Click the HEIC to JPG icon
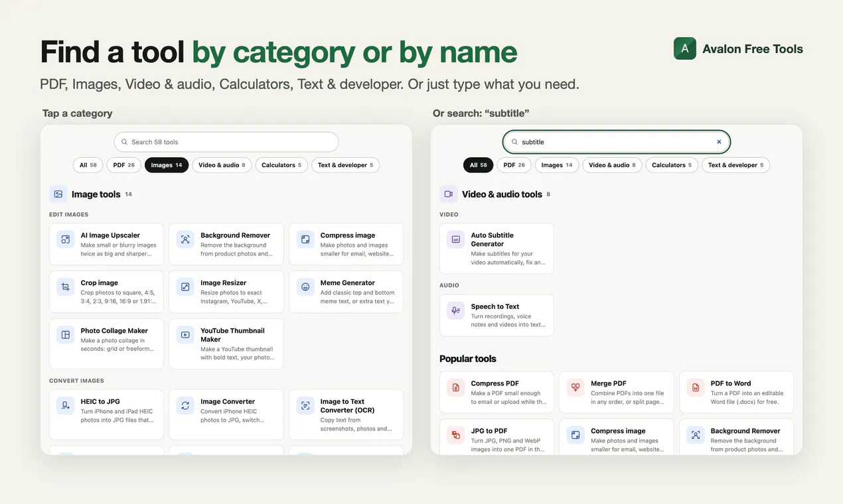The image size is (843, 504). click(66, 406)
